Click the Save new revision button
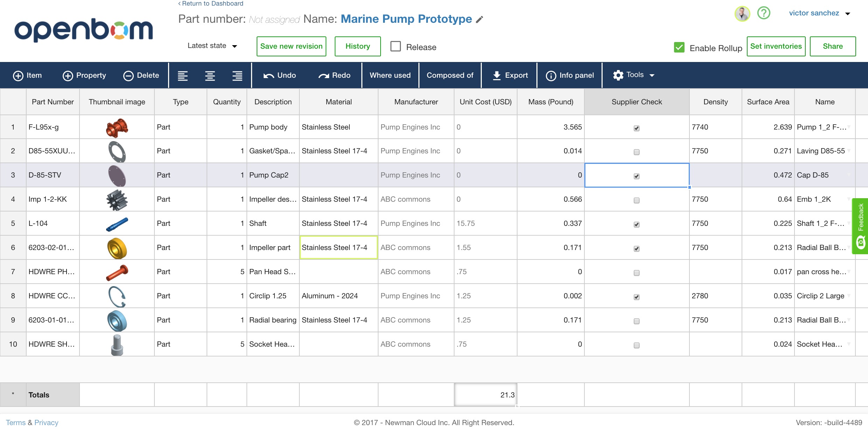This screenshot has width=868, height=430. [291, 46]
